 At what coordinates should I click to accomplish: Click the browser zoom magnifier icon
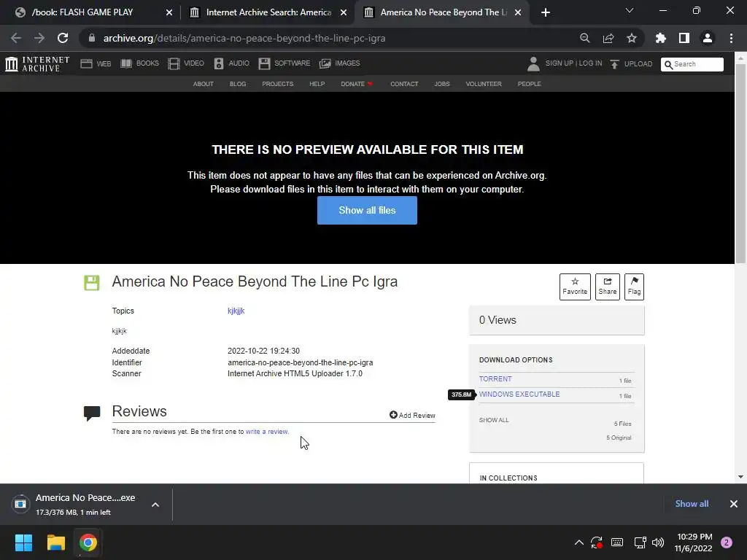click(x=585, y=38)
